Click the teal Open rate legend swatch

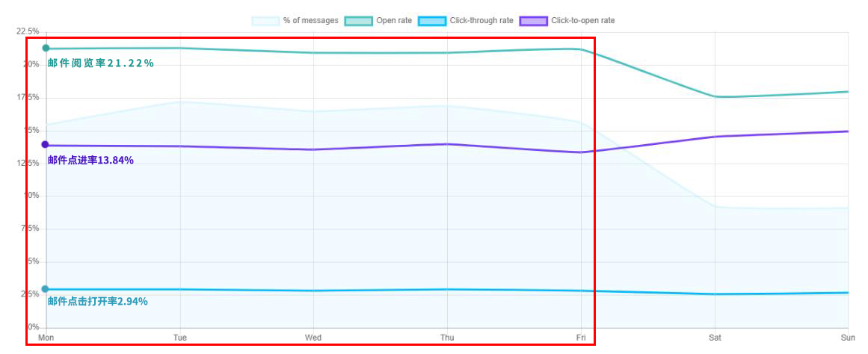pos(358,20)
